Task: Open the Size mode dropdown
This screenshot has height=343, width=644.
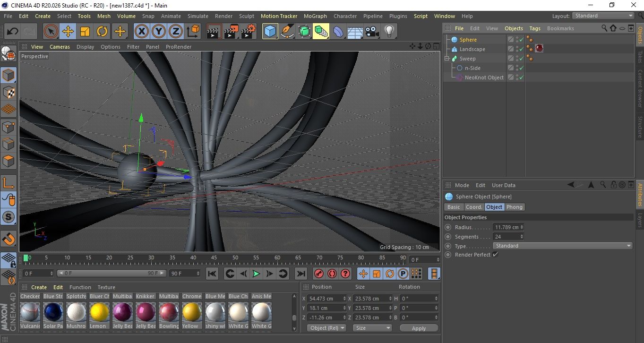Action: click(x=373, y=328)
